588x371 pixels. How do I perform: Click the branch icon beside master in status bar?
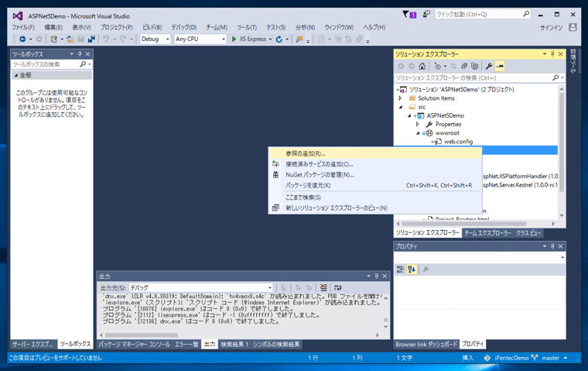(535, 358)
